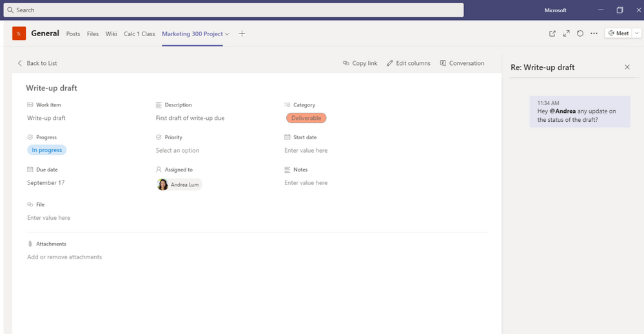Change the In progress status pill
The height and width of the screenshot is (334, 644).
[x=47, y=150]
